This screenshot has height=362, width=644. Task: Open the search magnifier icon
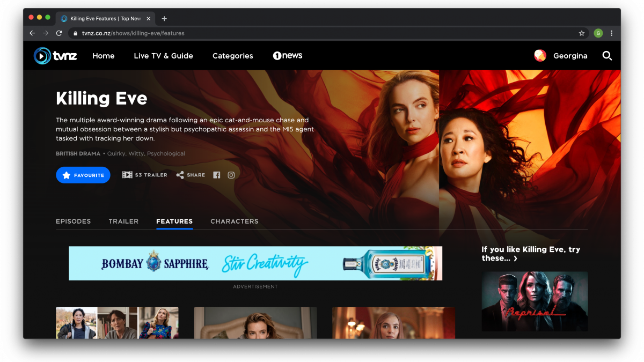(607, 56)
